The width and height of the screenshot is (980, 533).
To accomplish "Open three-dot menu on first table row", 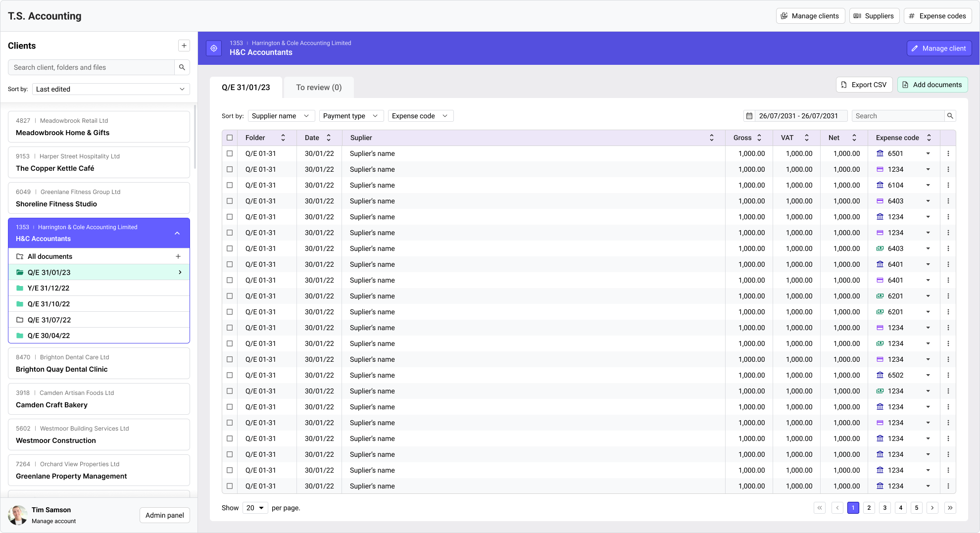I will point(948,153).
